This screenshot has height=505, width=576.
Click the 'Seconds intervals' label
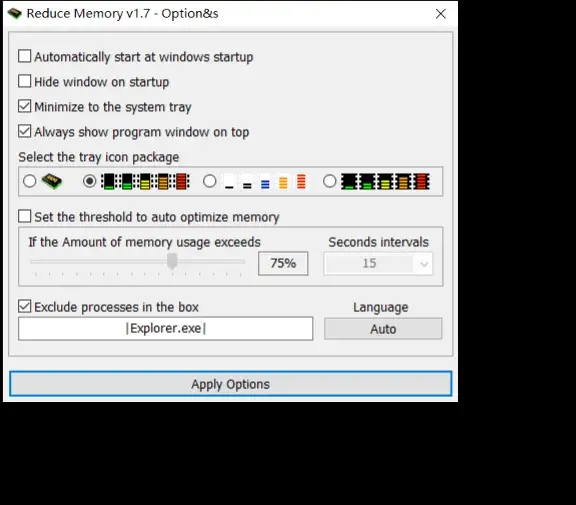click(x=378, y=242)
